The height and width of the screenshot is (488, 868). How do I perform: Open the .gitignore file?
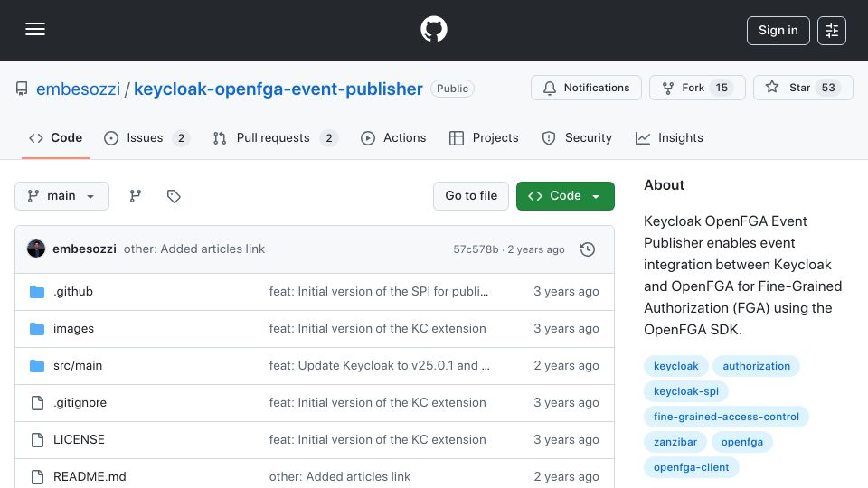click(80, 403)
